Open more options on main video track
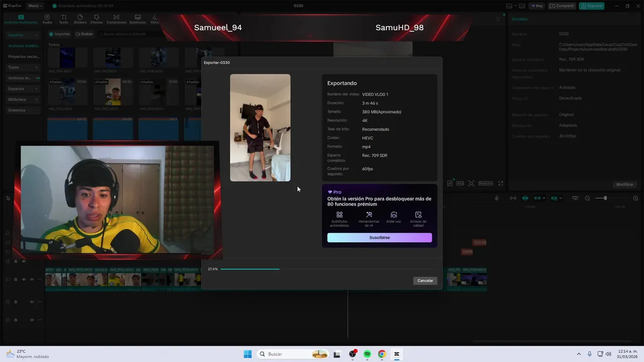This screenshot has width=644, height=362. 39,279
